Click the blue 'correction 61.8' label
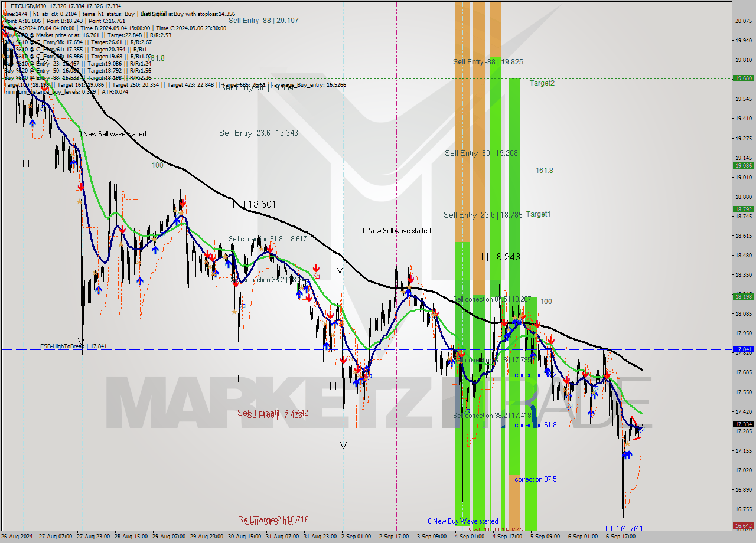This screenshot has height=543, width=756. point(535,425)
